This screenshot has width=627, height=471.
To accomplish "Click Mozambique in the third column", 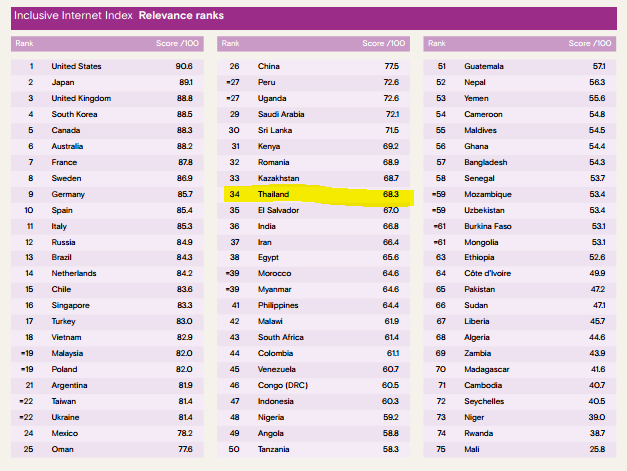I will 488,194.
